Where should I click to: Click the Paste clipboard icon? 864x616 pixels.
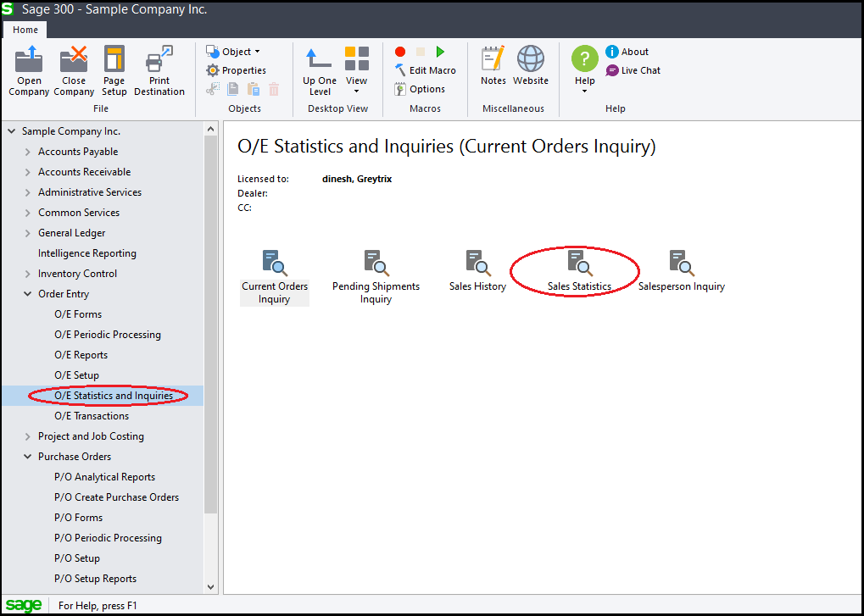coord(254,89)
